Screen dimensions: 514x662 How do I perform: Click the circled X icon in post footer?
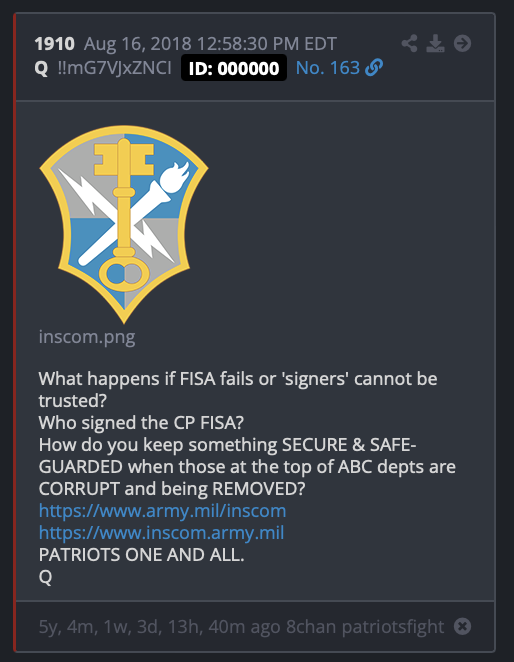pos(462,626)
